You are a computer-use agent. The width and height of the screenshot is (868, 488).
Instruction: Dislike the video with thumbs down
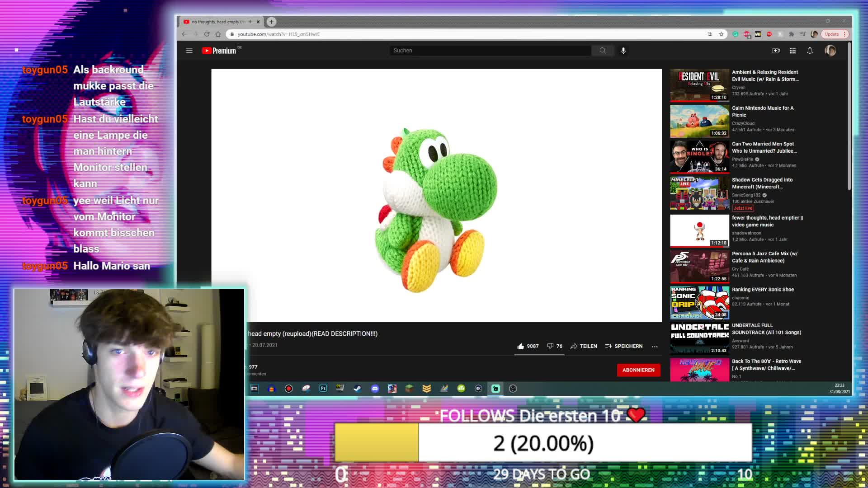pos(554,346)
